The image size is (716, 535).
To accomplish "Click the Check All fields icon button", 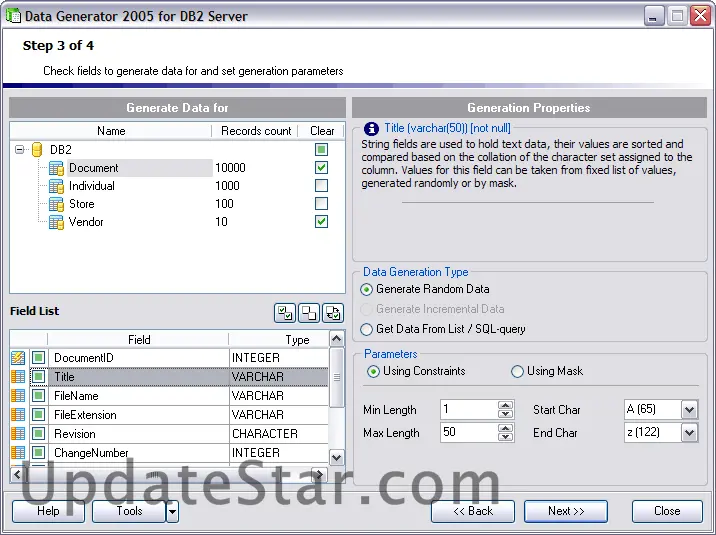I will pyautogui.click(x=285, y=313).
